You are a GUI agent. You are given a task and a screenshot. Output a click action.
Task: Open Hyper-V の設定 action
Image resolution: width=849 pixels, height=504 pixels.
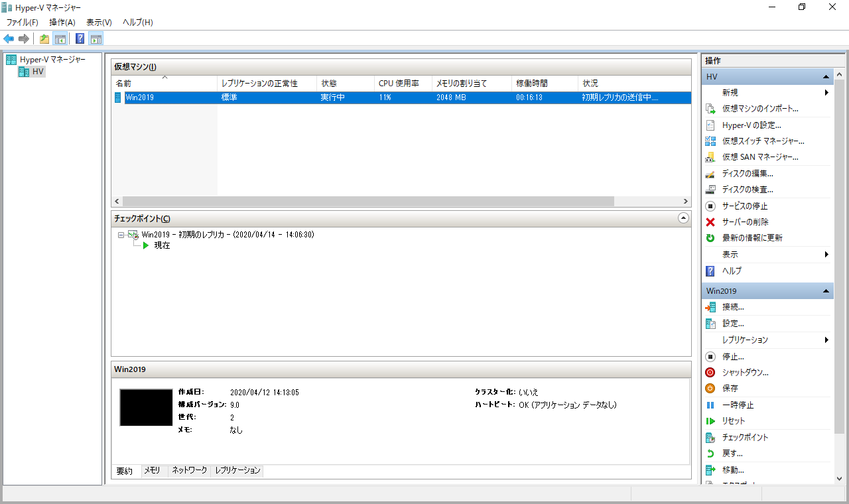[x=751, y=125]
